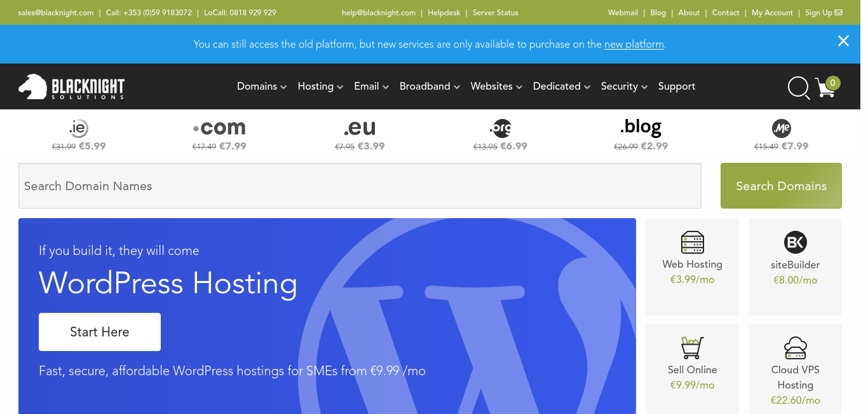The image size is (868, 414).
Task: Open the search magnifier icon
Action: tap(799, 88)
